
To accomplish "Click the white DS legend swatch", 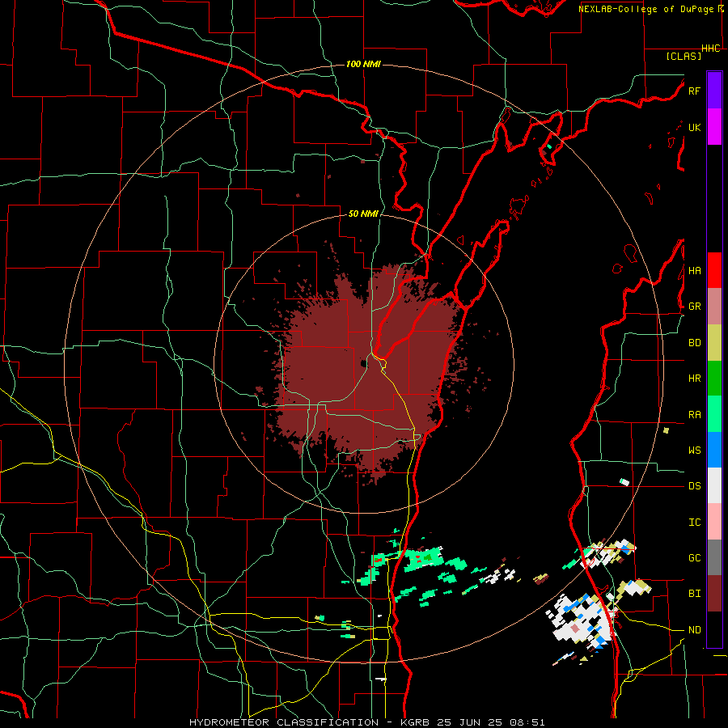I will coord(714,485).
